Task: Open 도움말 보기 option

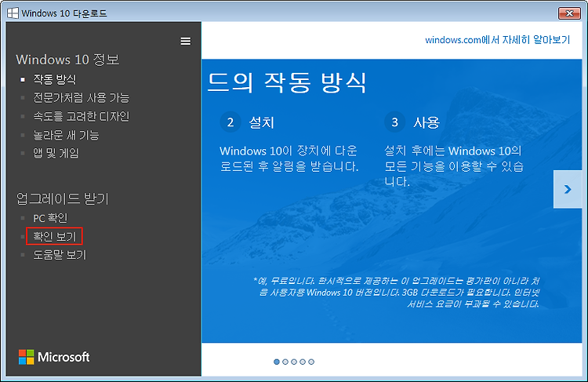Action: click(60, 255)
